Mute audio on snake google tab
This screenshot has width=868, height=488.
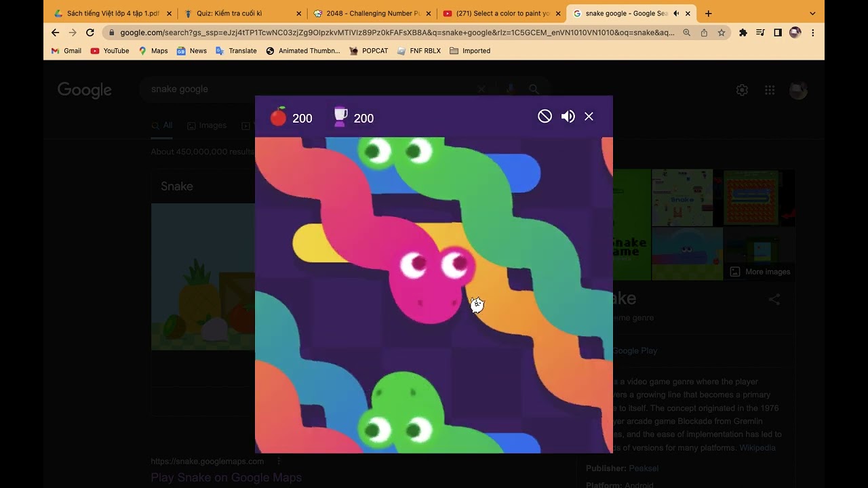pyautogui.click(x=676, y=14)
